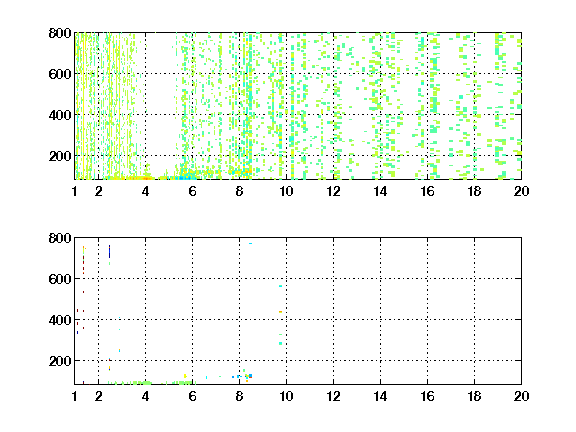Click the 200 y-axis label on top plot
This screenshot has width=576, height=432.
click(x=60, y=156)
